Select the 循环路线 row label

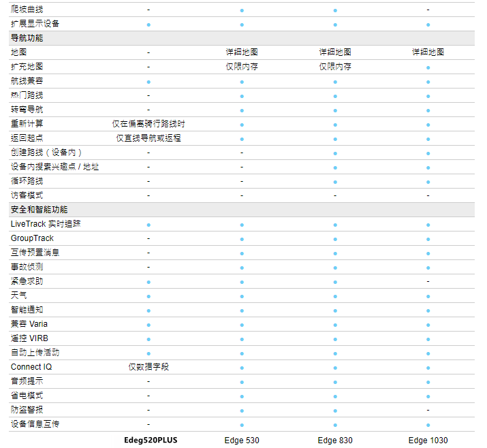(27, 181)
